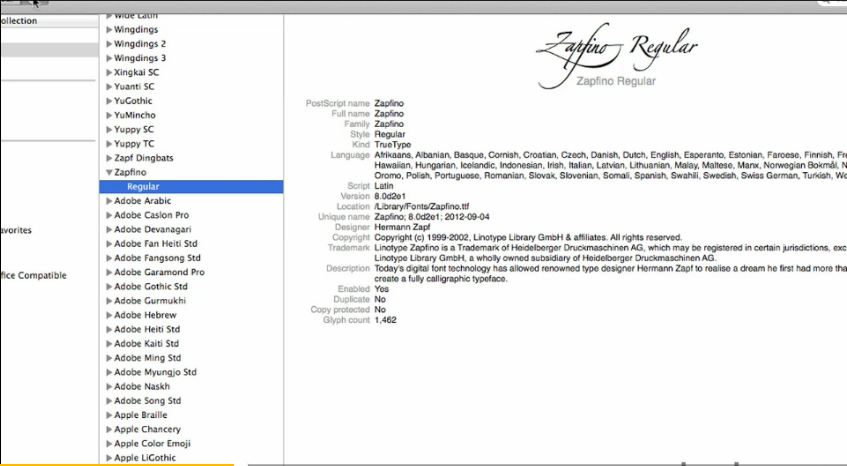Open the Office Compatible collection in sidebar
Screen dimensions: 847x466
tap(33, 275)
